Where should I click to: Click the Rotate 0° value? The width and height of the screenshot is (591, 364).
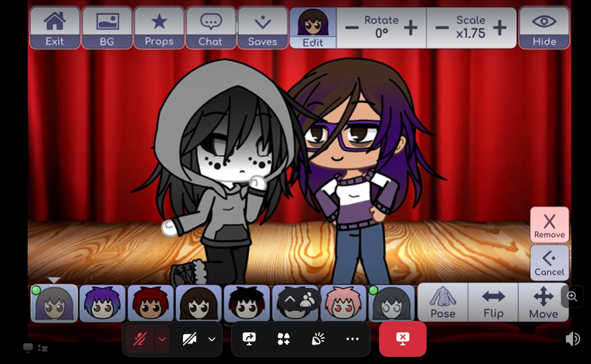click(381, 34)
